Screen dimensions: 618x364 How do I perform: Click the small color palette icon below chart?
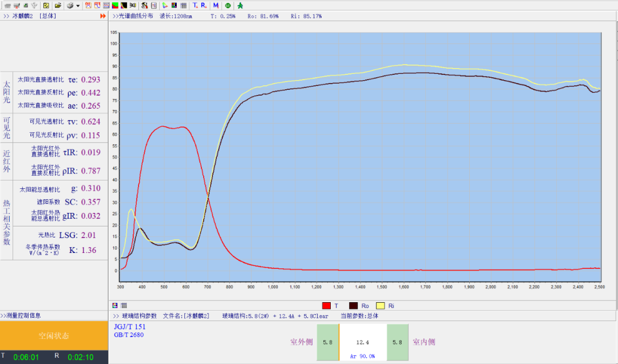click(115, 305)
